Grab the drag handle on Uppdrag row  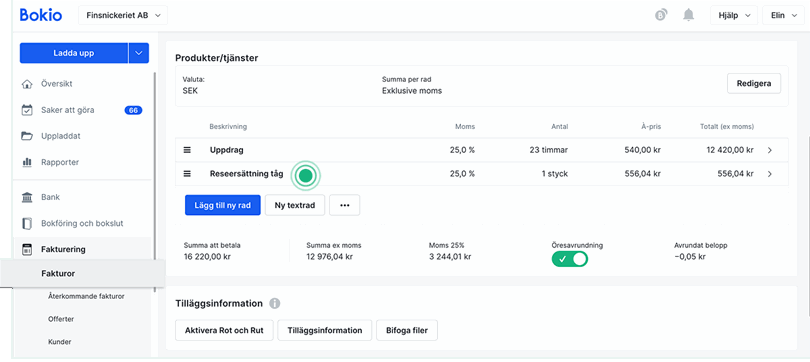187,150
